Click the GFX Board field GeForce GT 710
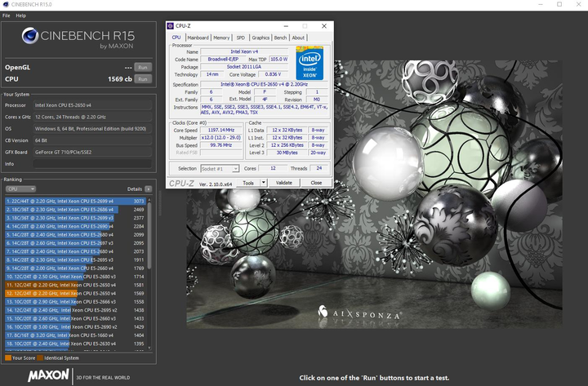Screen dimensions: 588x386 pyautogui.click(x=92, y=152)
